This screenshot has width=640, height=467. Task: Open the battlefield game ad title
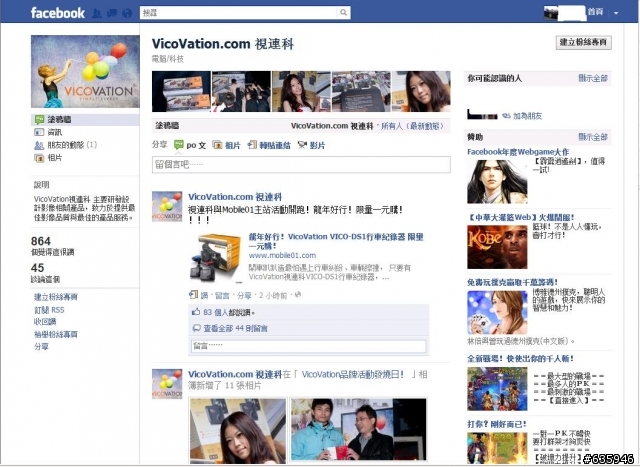click(x=520, y=358)
